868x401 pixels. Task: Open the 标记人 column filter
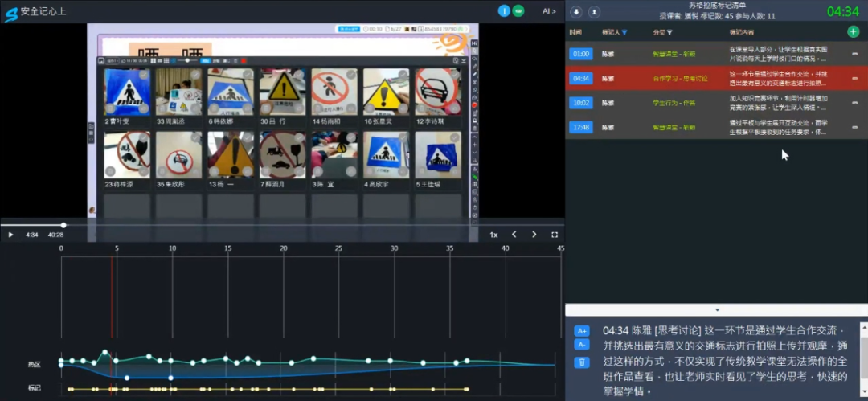[x=624, y=32]
